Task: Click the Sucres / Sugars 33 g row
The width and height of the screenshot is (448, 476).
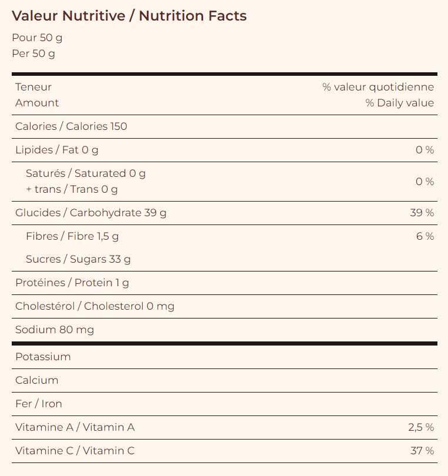Action: click(x=78, y=259)
